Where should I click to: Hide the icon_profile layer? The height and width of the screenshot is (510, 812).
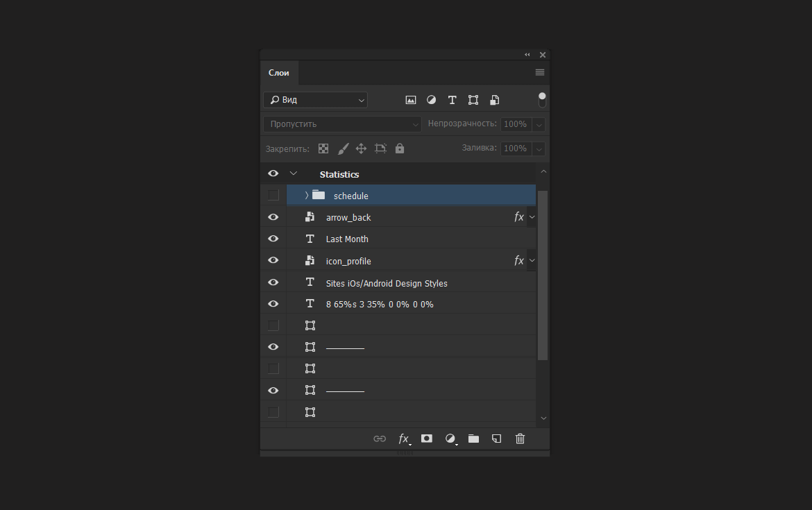[273, 260]
